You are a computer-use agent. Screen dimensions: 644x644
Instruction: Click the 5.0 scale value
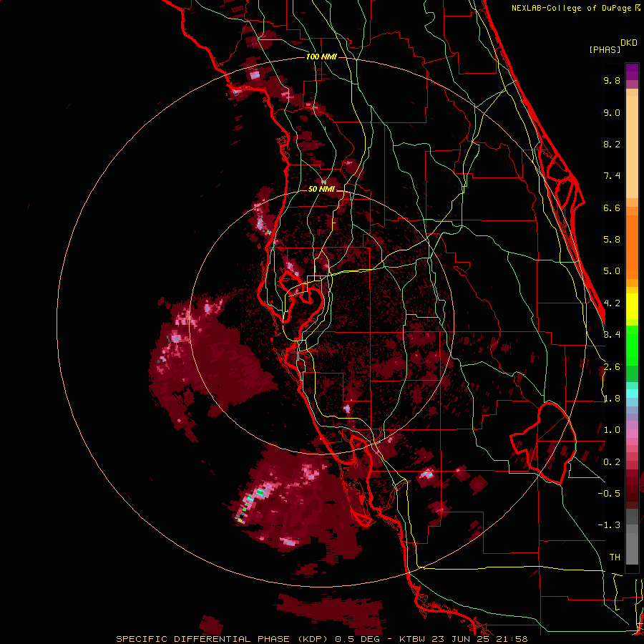(612, 271)
